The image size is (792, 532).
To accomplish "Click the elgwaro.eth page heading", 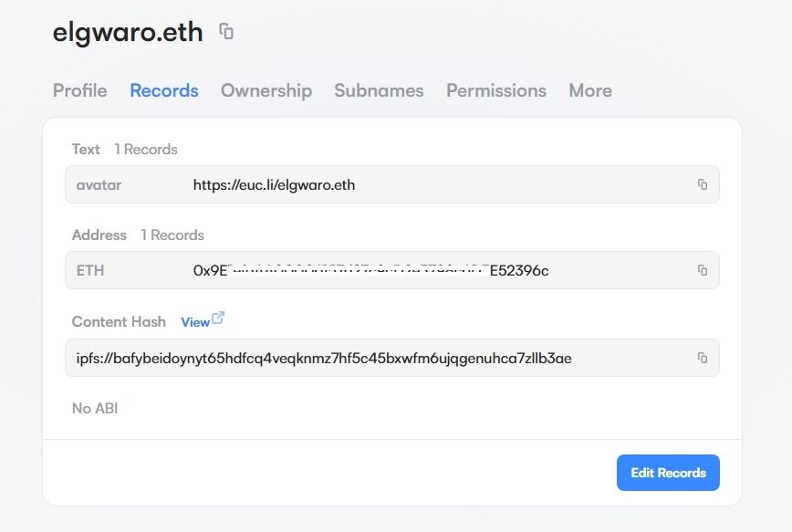I will [128, 32].
